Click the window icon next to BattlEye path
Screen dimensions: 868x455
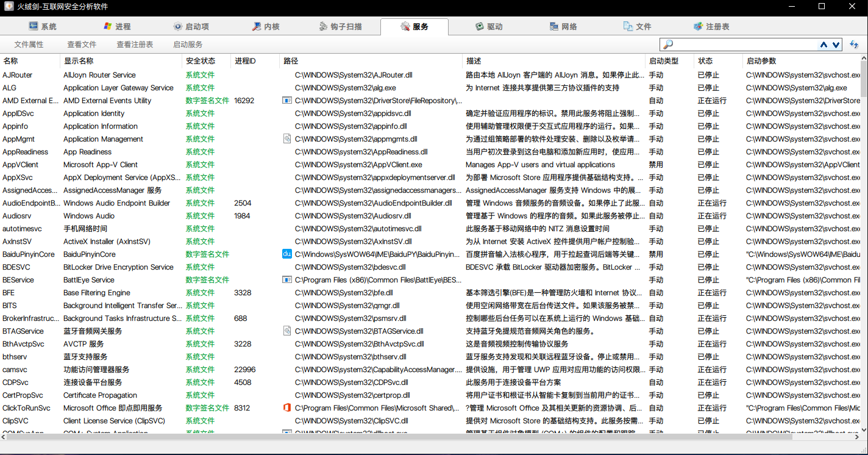click(x=287, y=280)
